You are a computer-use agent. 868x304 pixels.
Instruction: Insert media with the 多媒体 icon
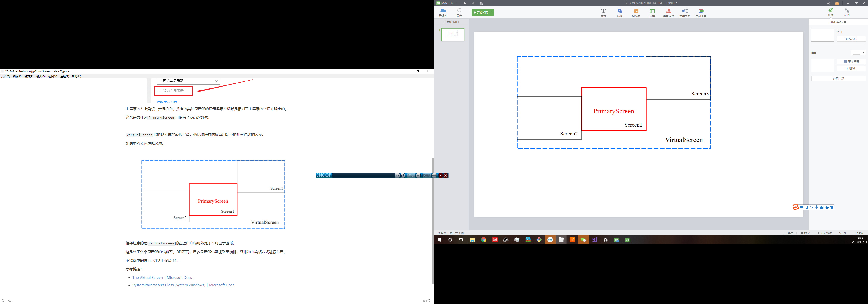click(x=636, y=13)
